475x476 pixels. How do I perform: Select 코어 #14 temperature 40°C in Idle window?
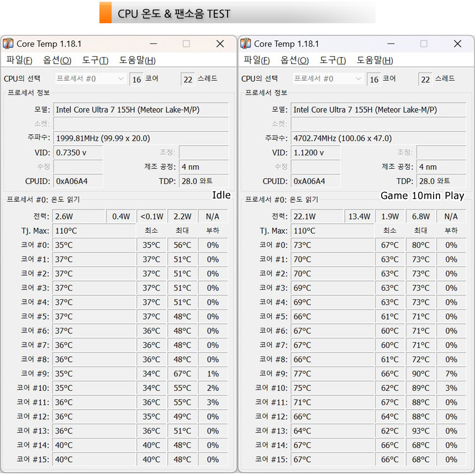point(94,445)
